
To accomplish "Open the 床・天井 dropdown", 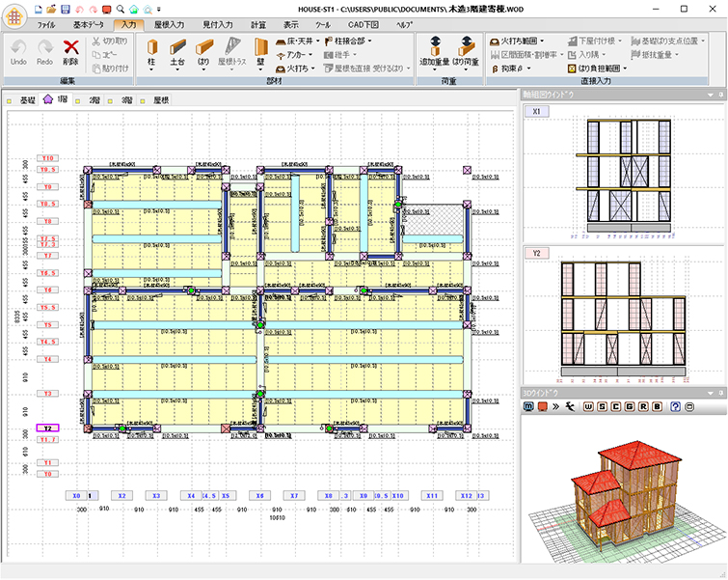I will 299,41.
